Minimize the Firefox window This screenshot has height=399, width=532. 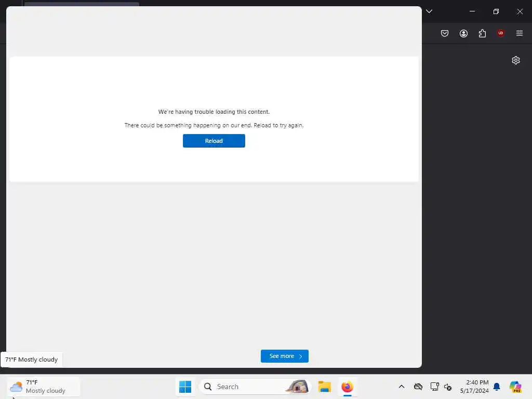click(472, 11)
